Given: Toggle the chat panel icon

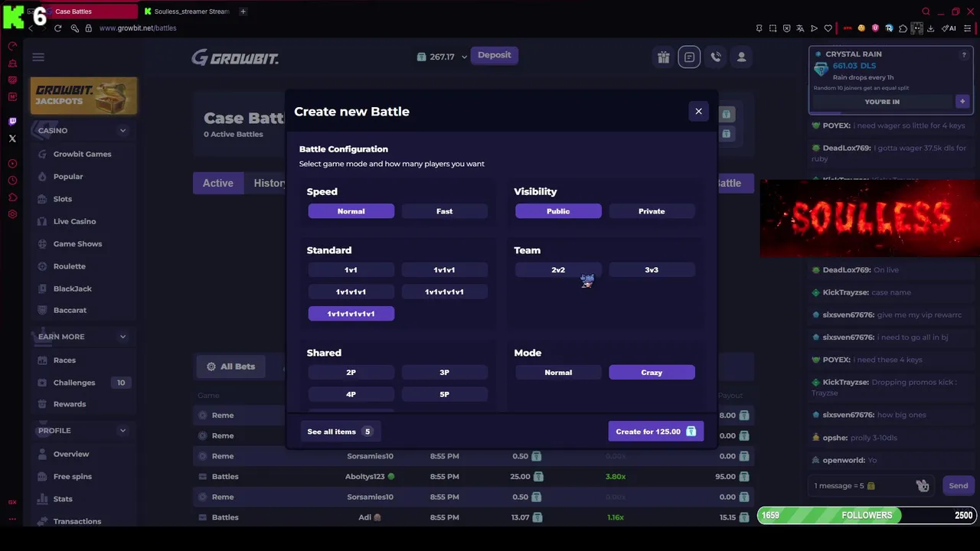Looking at the screenshot, I should point(689,57).
